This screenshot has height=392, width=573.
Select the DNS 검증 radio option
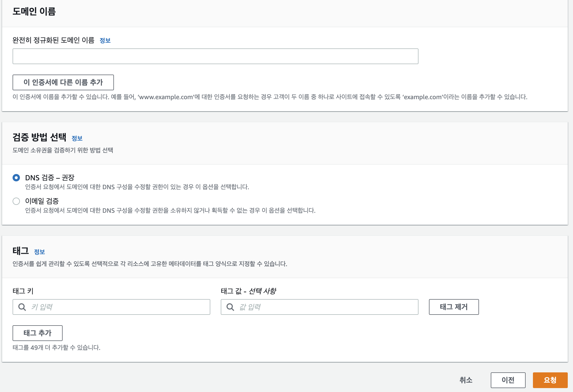click(x=16, y=178)
